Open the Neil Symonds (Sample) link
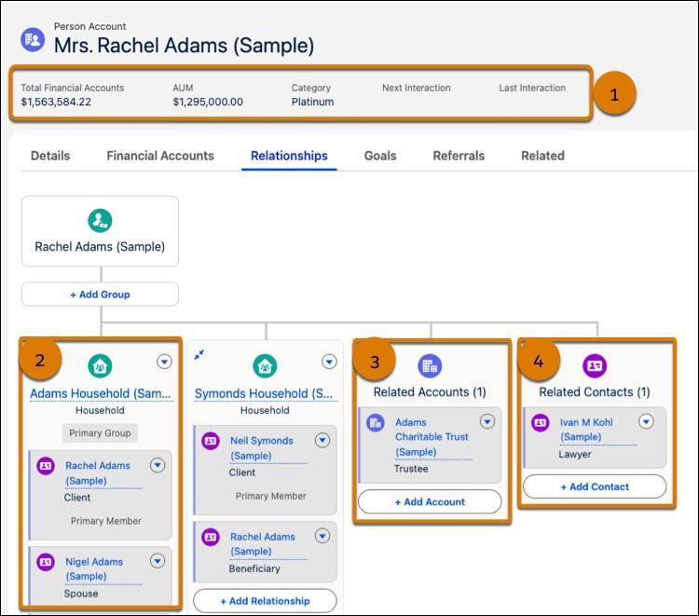Viewport: 699px width, 616px height. [x=262, y=448]
